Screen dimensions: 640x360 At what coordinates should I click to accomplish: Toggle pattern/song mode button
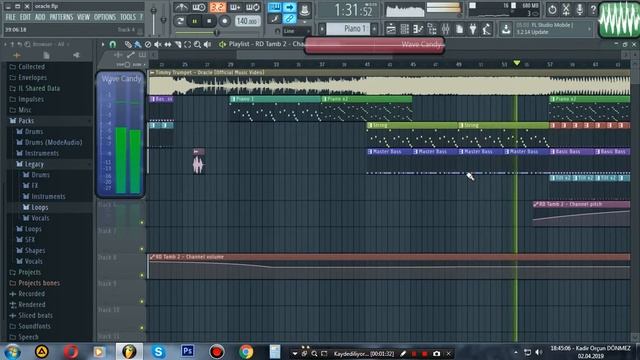(x=180, y=21)
